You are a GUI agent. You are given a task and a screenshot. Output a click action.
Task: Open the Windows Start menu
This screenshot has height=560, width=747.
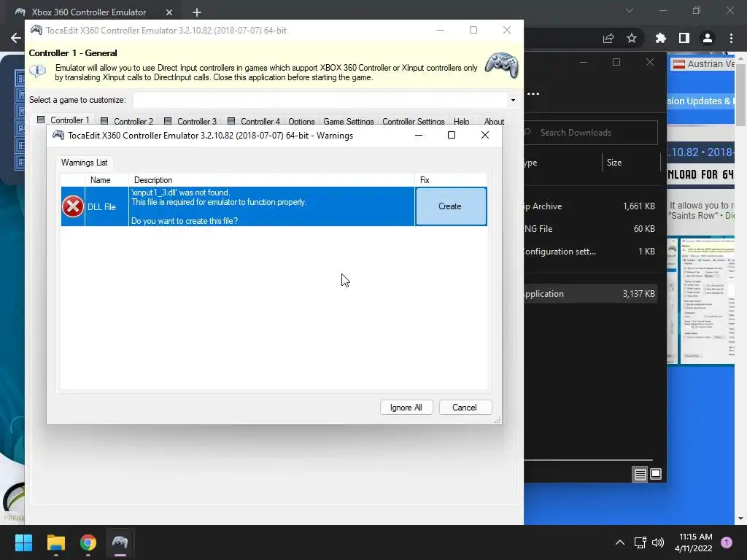23,542
